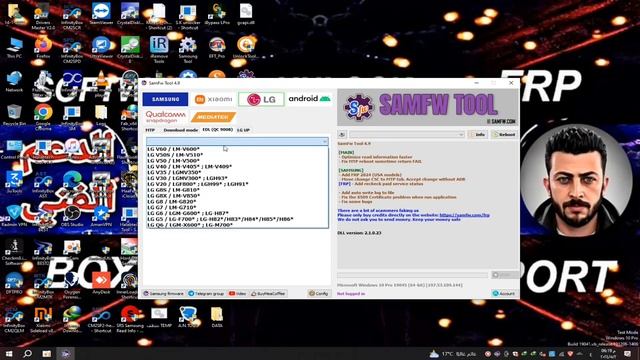
Task: Choose LG G5 / LG-F700* from list
Action: pyautogui.click(x=237, y=219)
